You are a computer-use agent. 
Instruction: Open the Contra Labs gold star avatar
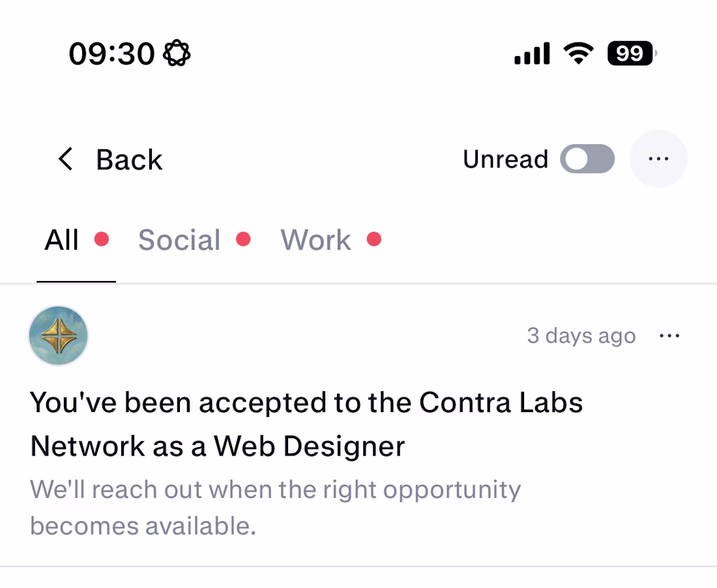point(58,336)
